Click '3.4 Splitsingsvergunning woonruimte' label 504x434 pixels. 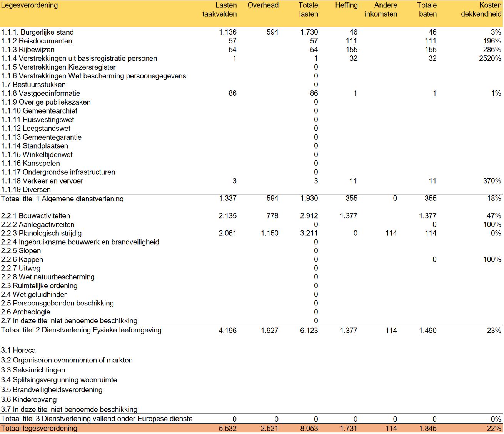click(59, 380)
